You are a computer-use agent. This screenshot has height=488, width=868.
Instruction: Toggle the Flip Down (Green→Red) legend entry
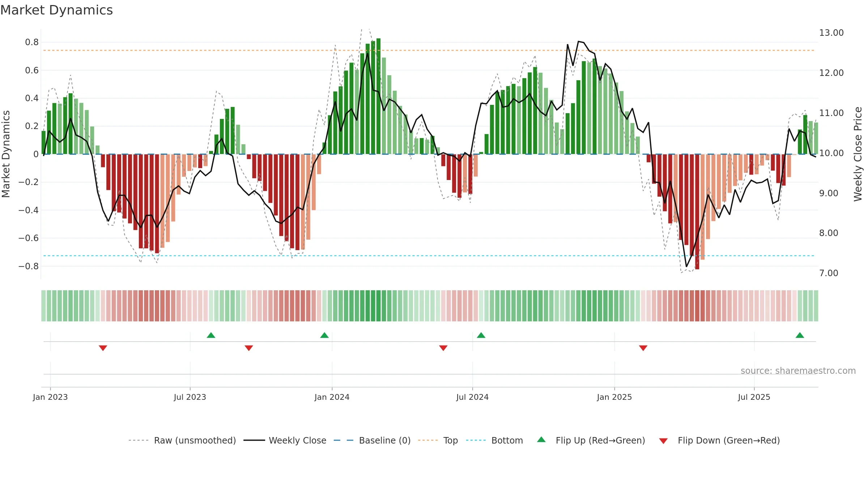[719, 440]
